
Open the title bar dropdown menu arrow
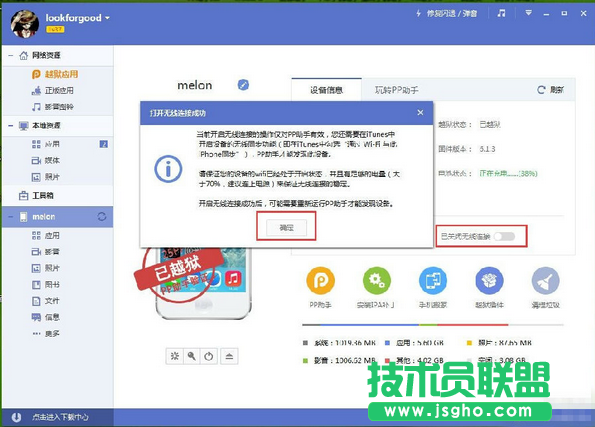[x=528, y=13]
